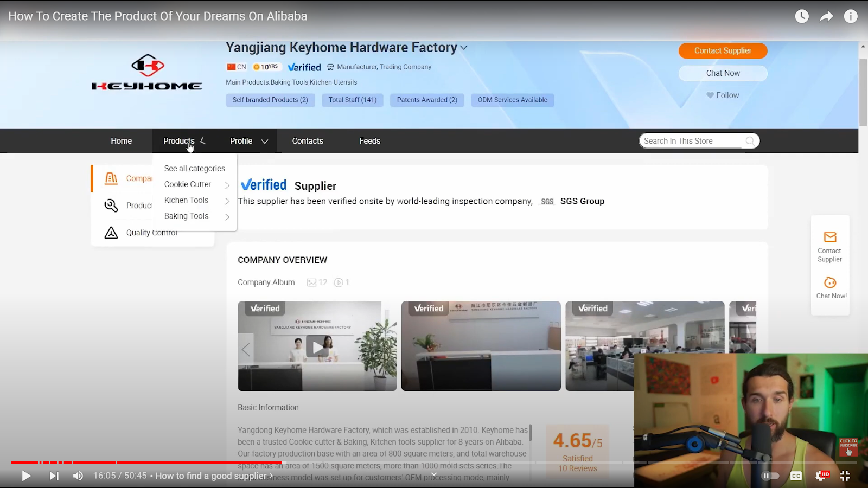Open the Contacts tab
The width and height of the screenshot is (868, 488).
[308, 141]
